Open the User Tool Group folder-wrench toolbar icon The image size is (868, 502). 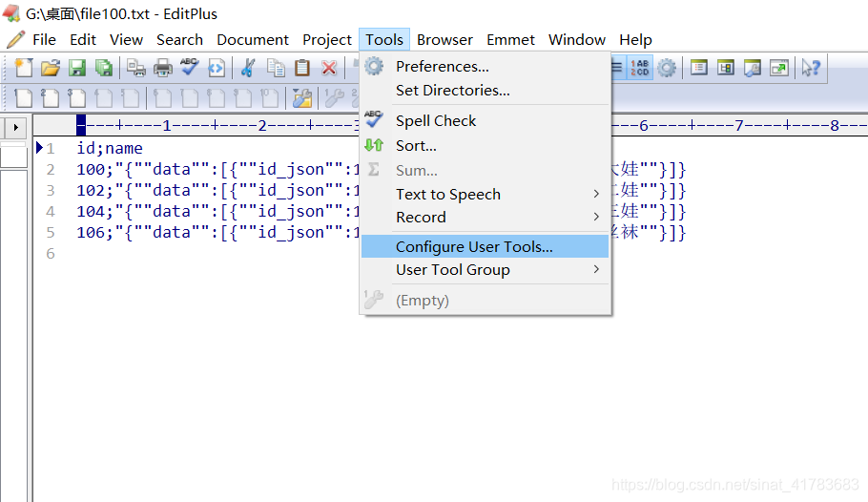click(302, 98)
